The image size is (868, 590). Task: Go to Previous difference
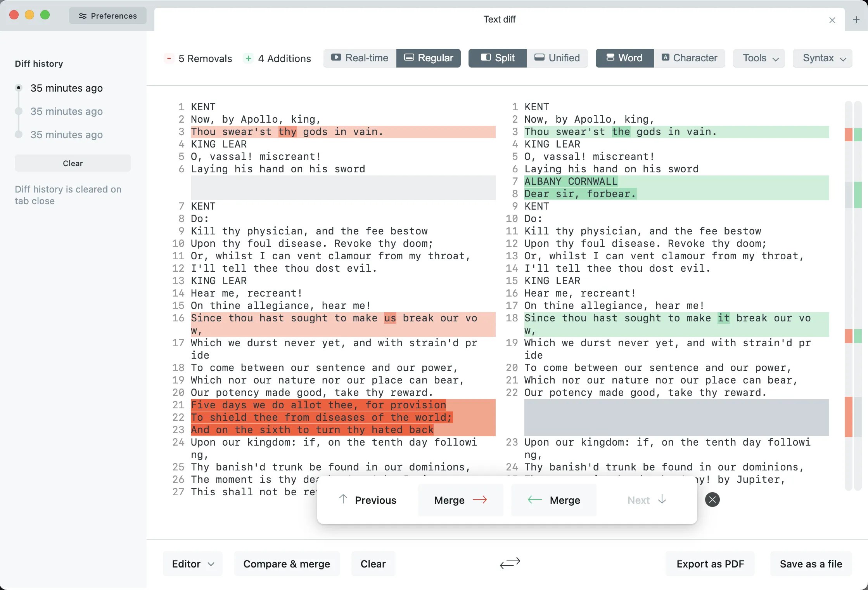coord(367,500)
